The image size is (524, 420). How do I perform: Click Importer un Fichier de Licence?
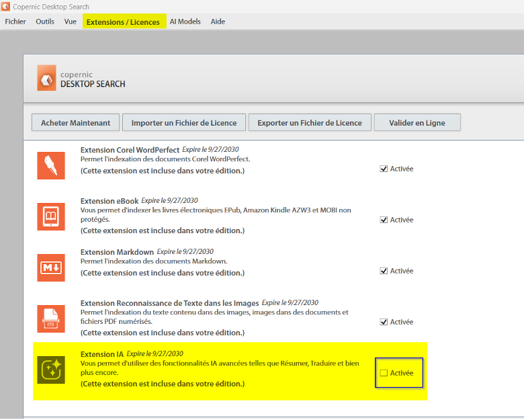184,123
